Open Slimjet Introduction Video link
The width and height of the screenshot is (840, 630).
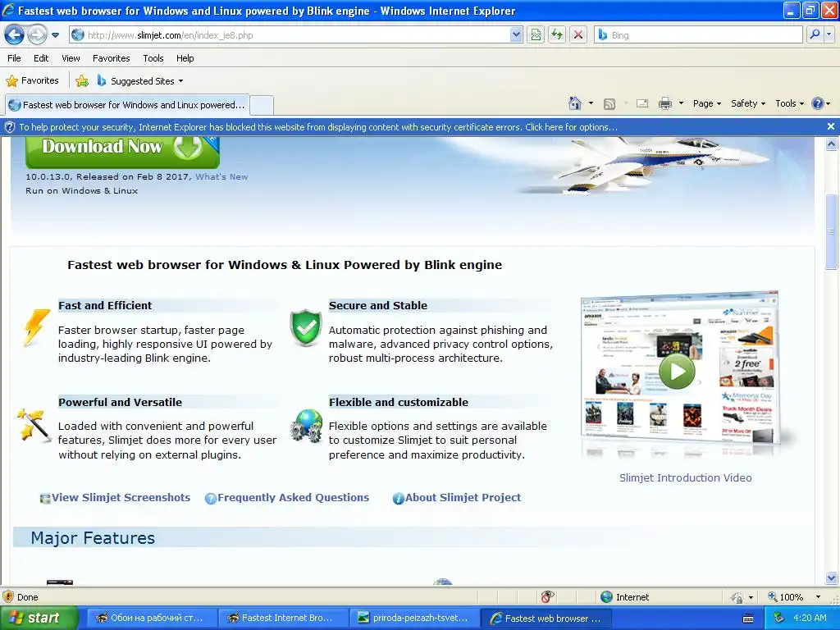[x=685, y=478]
